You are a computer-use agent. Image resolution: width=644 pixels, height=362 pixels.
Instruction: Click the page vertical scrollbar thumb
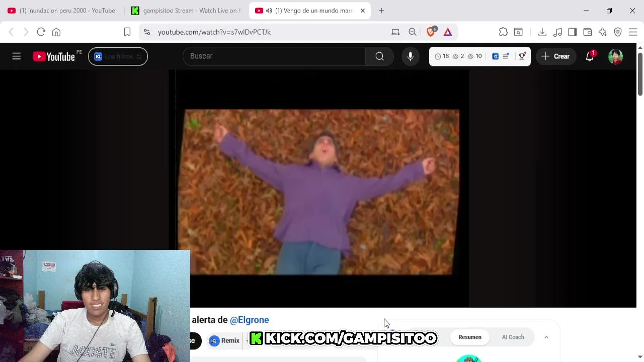[x=640, y=73]
